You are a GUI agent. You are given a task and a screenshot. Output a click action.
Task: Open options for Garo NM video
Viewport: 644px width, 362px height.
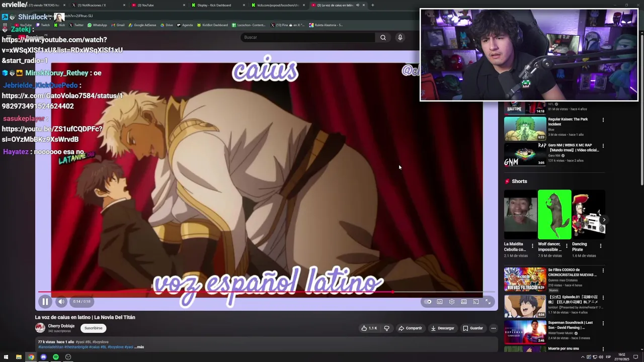[x=603, y=146]
